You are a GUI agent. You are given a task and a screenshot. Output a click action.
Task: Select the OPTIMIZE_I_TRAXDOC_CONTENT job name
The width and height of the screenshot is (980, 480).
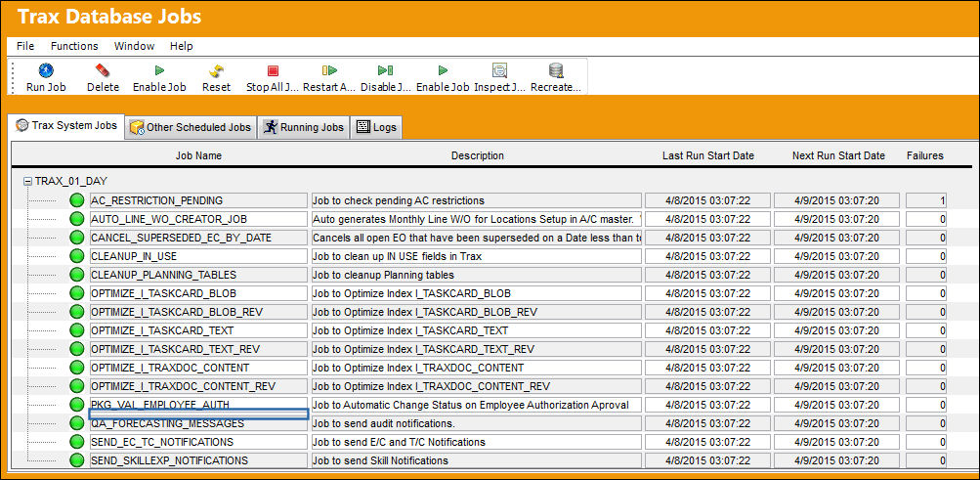click(x=198, y=368)
